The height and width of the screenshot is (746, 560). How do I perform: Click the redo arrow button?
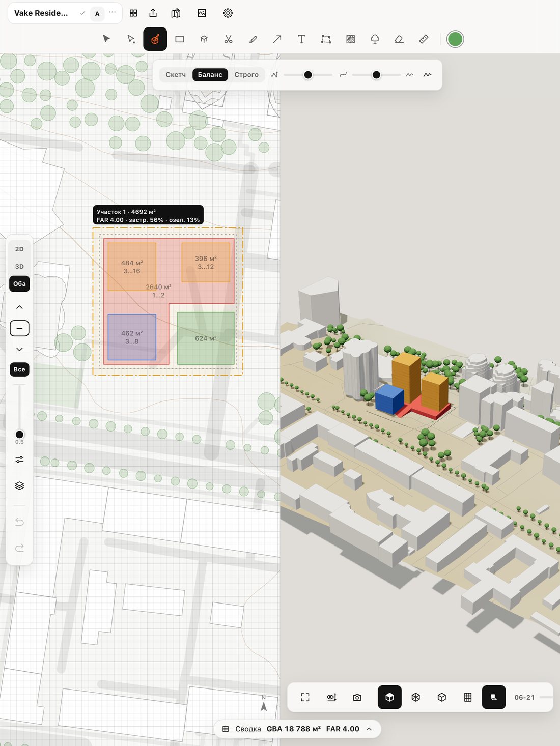[x=19, y=548]
